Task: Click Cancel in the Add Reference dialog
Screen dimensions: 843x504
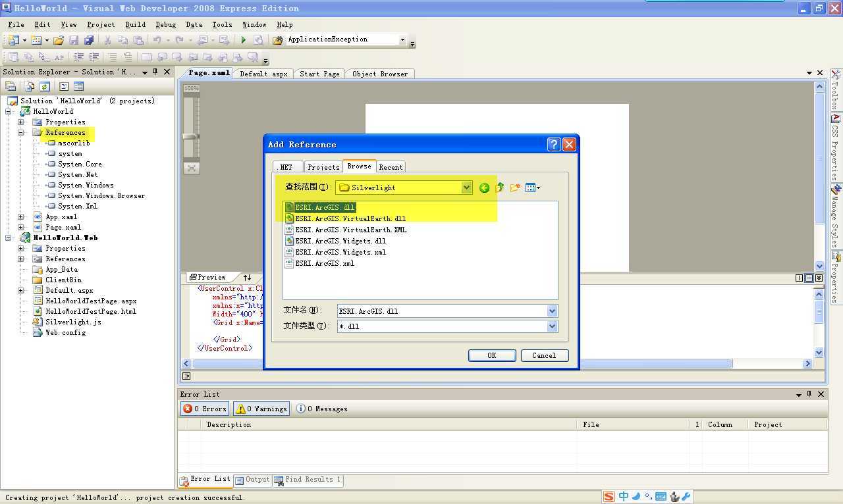Action: (544, 355)
